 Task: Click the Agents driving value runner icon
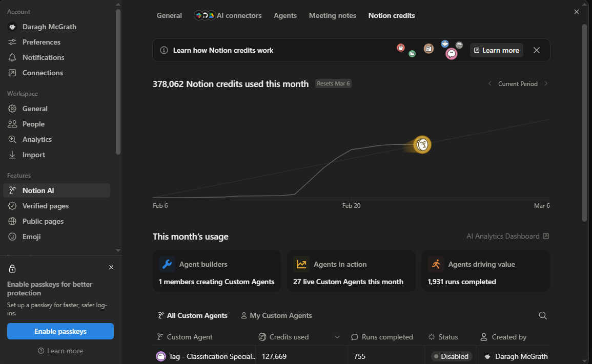436,264
